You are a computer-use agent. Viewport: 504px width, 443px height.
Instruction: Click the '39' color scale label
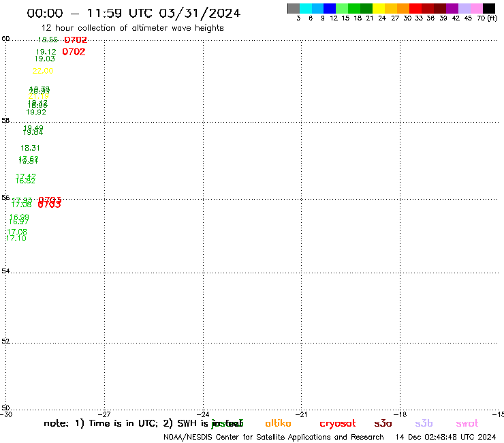click(x=443, y=18)
